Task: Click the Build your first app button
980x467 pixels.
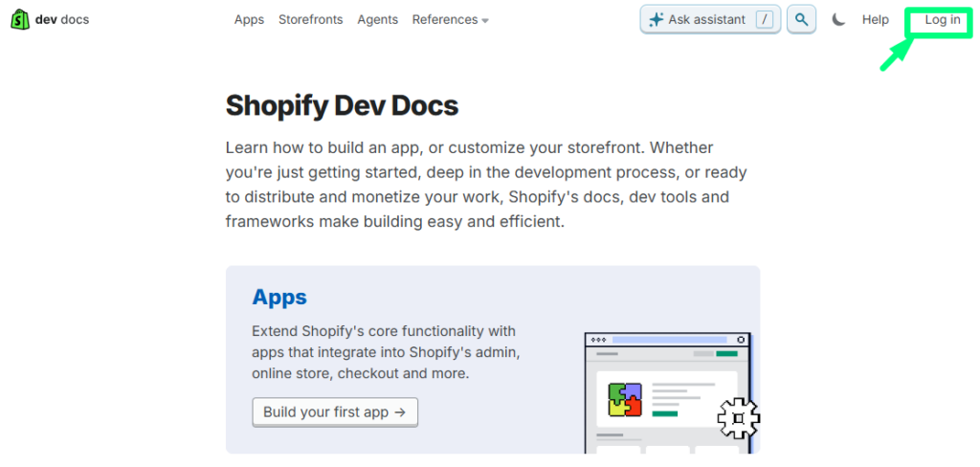Action: [x=334, y=412]
